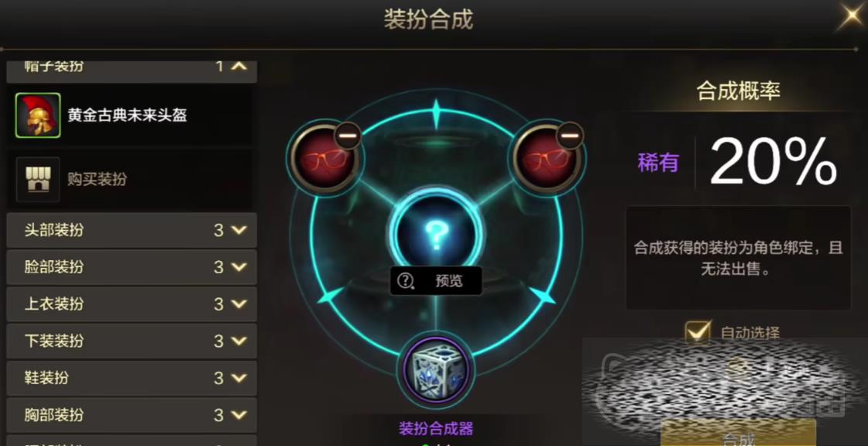The image size is (868, 446).
Task: Open the shop icon for 购买装扮
Action: tap(38, 180)
